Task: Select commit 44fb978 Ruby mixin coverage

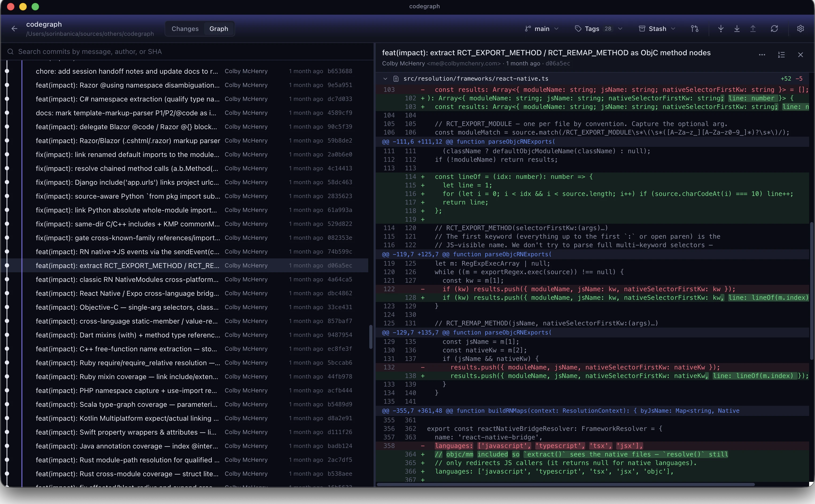Action: [x=184, y=377]
